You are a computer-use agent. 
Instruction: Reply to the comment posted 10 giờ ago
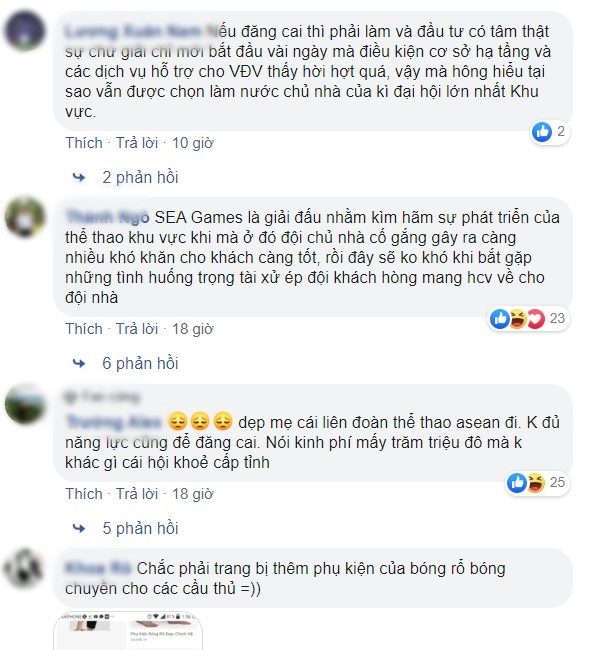point(137,143)
